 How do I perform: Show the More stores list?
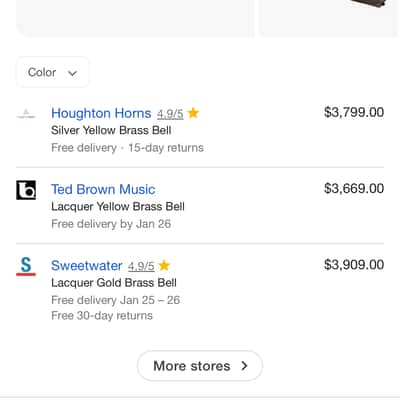pyautogui.click(x=200, y=366)
